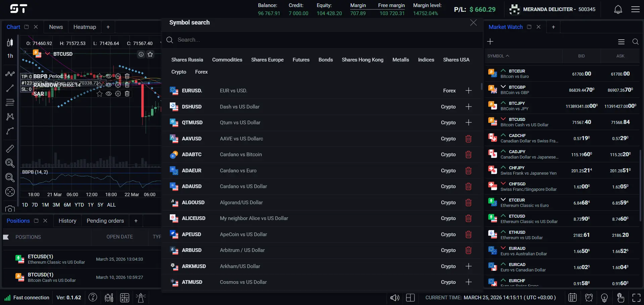Add EURUSD using its plus button
The height and width of the screenshot is (305, 644).
[x=468, y=90]
